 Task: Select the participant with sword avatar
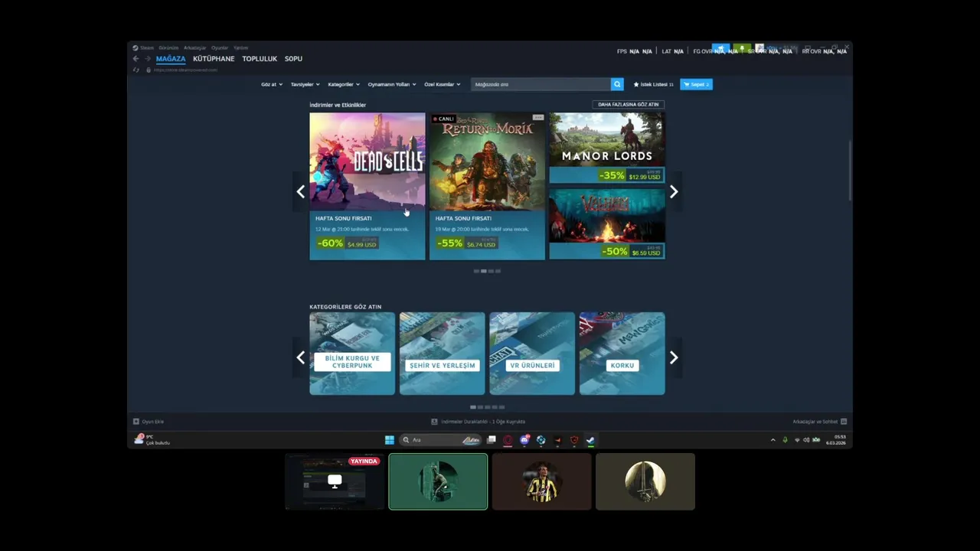[x=645, y=481]
